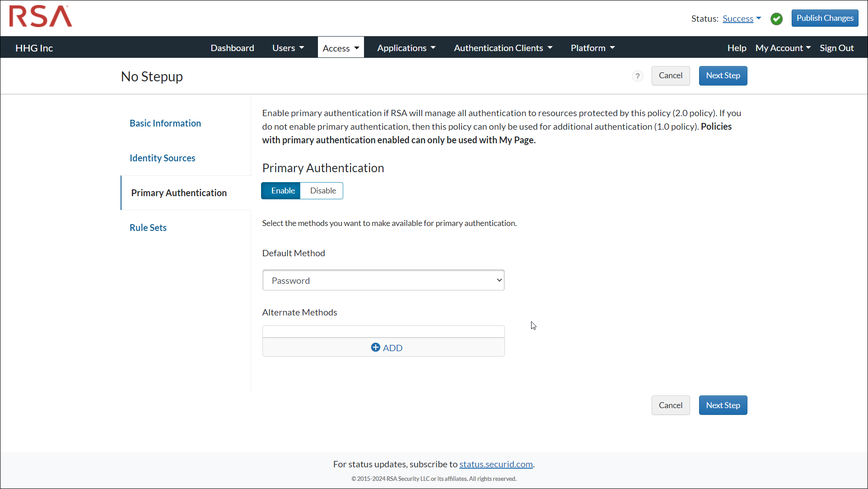Viewport: 868px width, 489px height.
Task: Expand the Applications dropdown
Action: coord(406,47)
